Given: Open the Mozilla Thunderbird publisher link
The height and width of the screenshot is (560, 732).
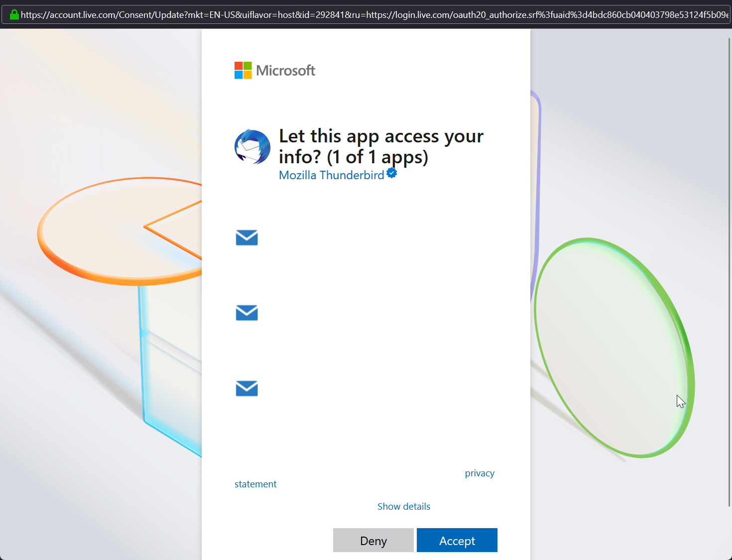Looking at the screenshot, I should pos(332,175).
